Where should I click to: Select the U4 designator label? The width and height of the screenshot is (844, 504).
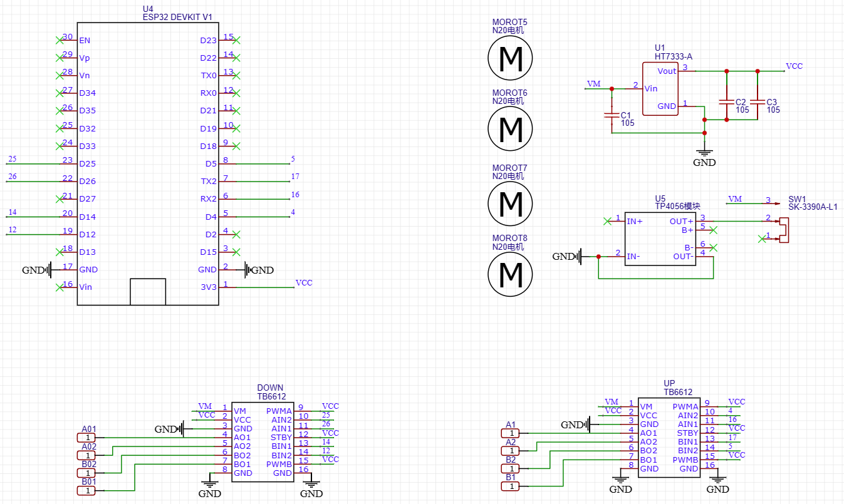148,10
